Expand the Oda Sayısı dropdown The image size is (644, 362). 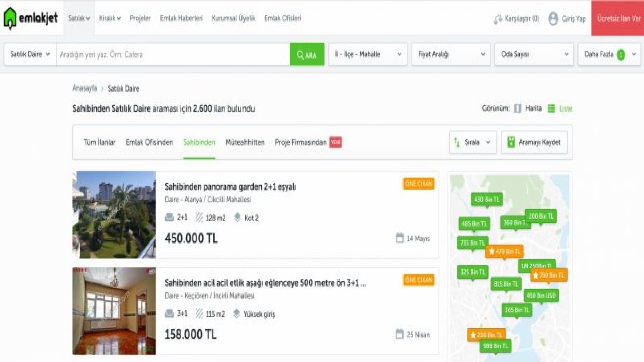pos(534,54)
